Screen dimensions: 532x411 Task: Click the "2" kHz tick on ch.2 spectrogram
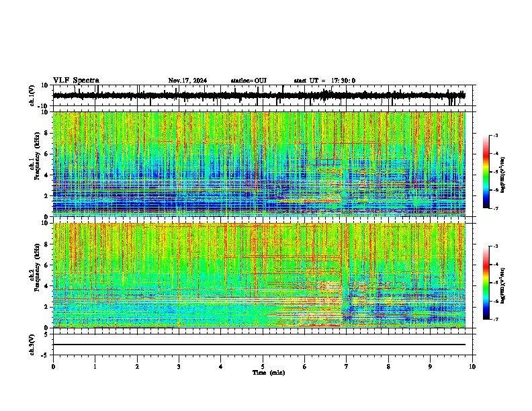pos(47,307)
